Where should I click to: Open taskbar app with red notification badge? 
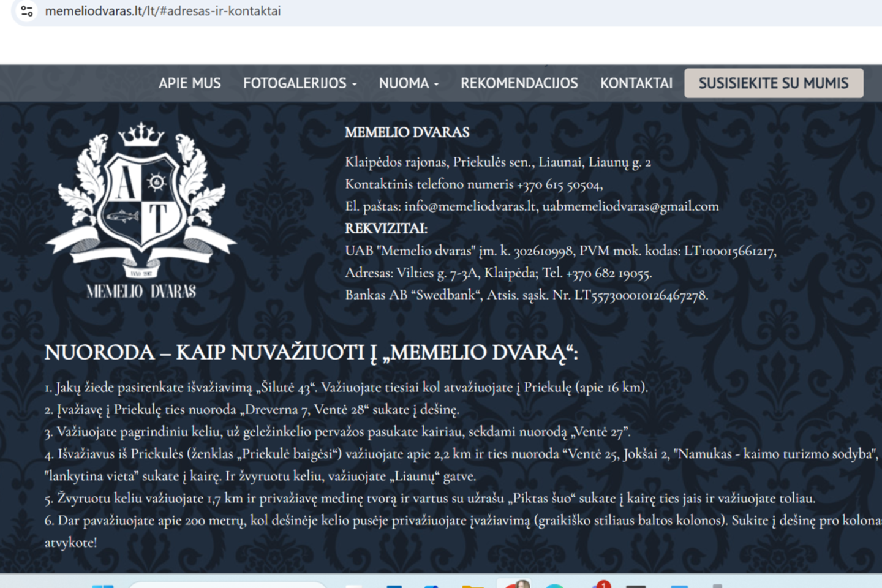pos(600,585)
